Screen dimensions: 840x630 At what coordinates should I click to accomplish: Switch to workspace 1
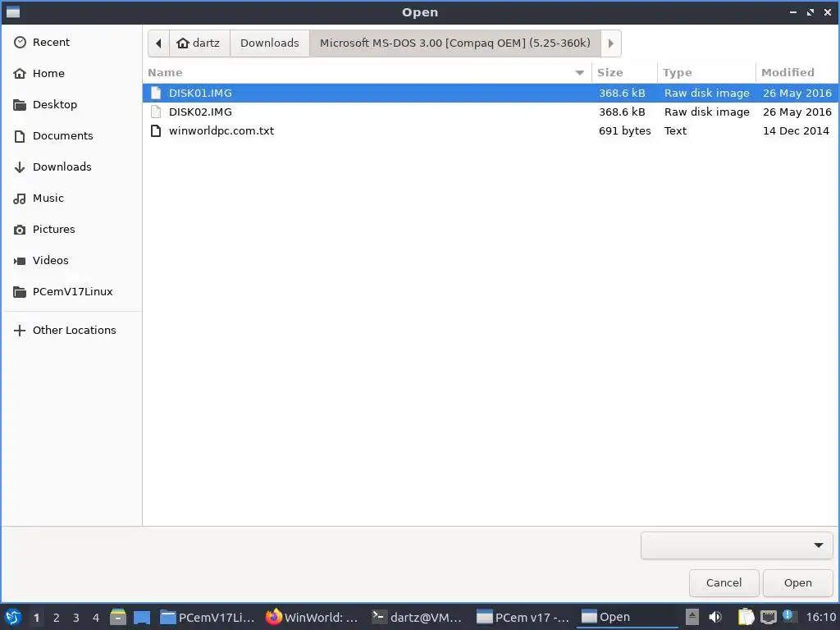36,618
